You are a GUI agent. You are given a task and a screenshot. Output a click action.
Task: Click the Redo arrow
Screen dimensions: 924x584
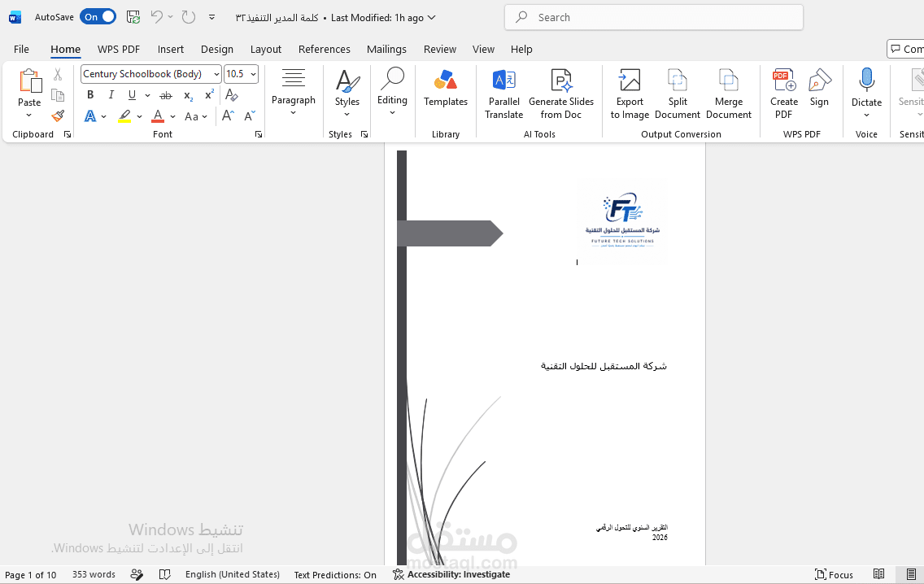pyautogui.click(x=188, y=17)
